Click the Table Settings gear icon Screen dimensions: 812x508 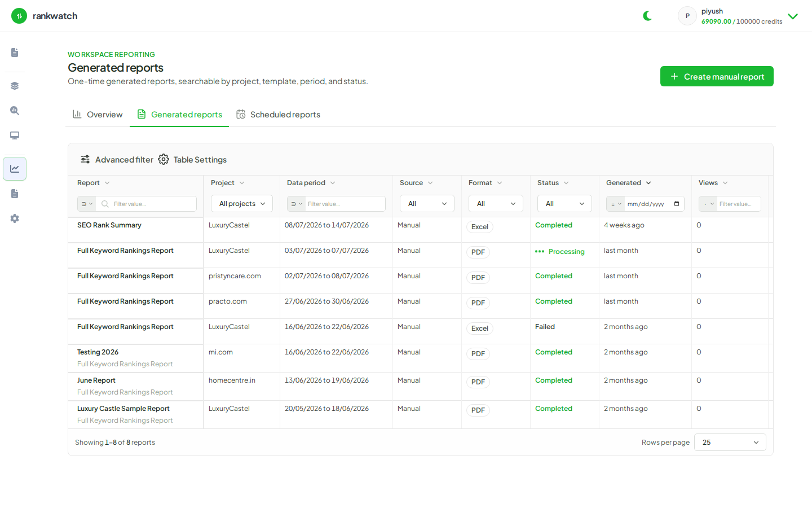pyautogui.click(x=164, y=160)
